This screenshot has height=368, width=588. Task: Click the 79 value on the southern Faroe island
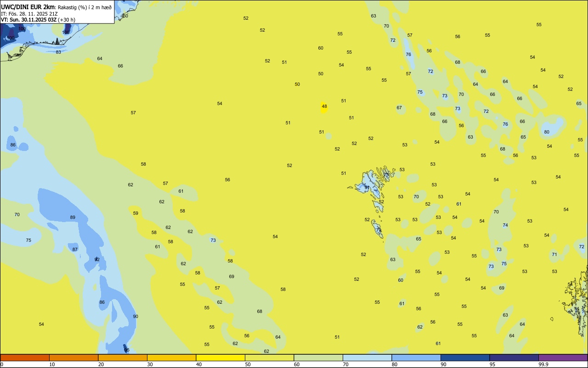point(379,230)
